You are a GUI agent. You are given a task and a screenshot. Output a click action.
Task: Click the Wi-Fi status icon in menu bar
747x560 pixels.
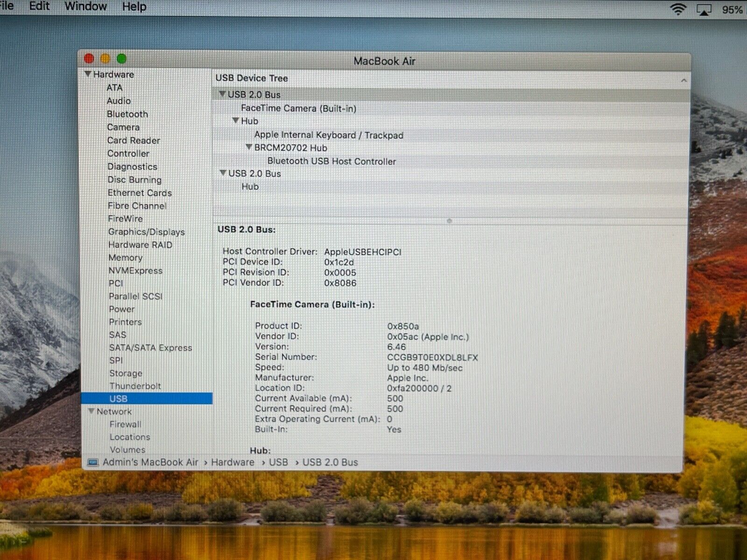point(678,9)
